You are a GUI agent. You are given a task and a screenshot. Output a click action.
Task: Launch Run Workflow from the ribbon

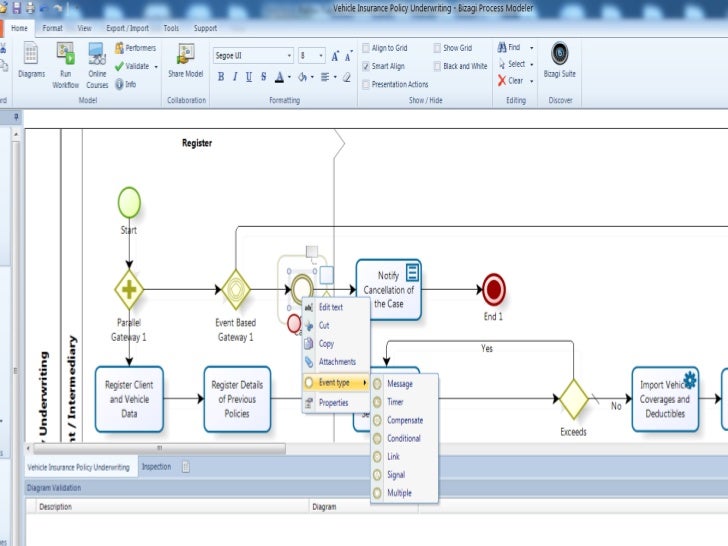[65, 65]
